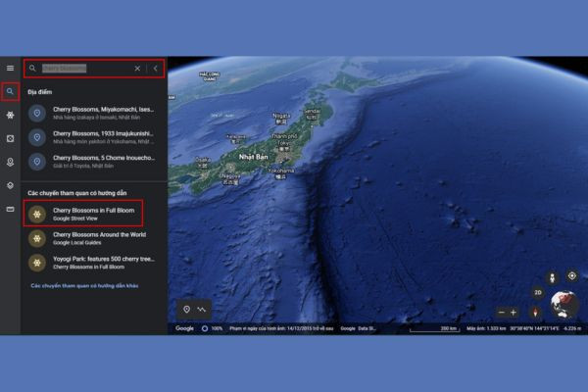
Task: Add a placemark with map pin tool
Action: (187, 310)
